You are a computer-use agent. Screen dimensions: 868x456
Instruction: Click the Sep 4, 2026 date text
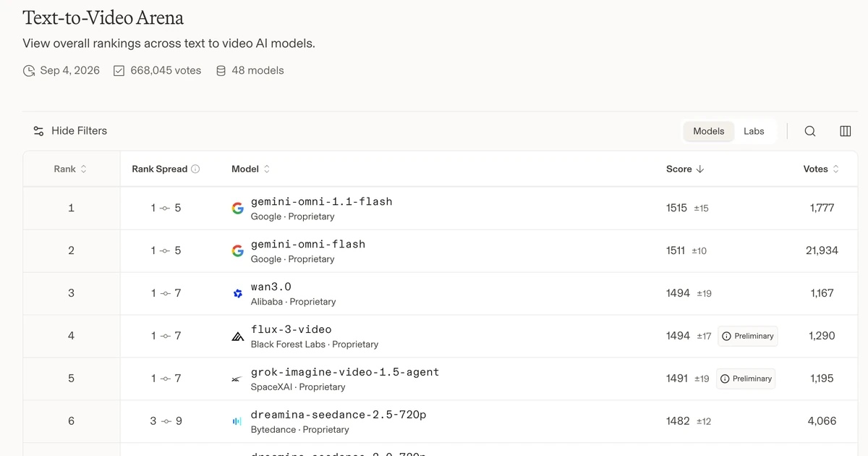coord(70,70)
